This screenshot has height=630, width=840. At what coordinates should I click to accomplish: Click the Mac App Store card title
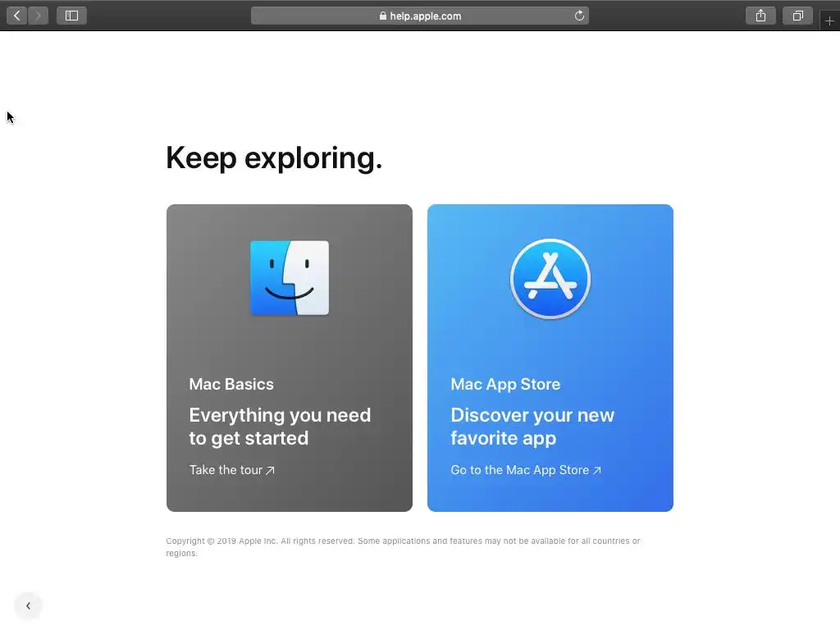click(x=505, y=384)
